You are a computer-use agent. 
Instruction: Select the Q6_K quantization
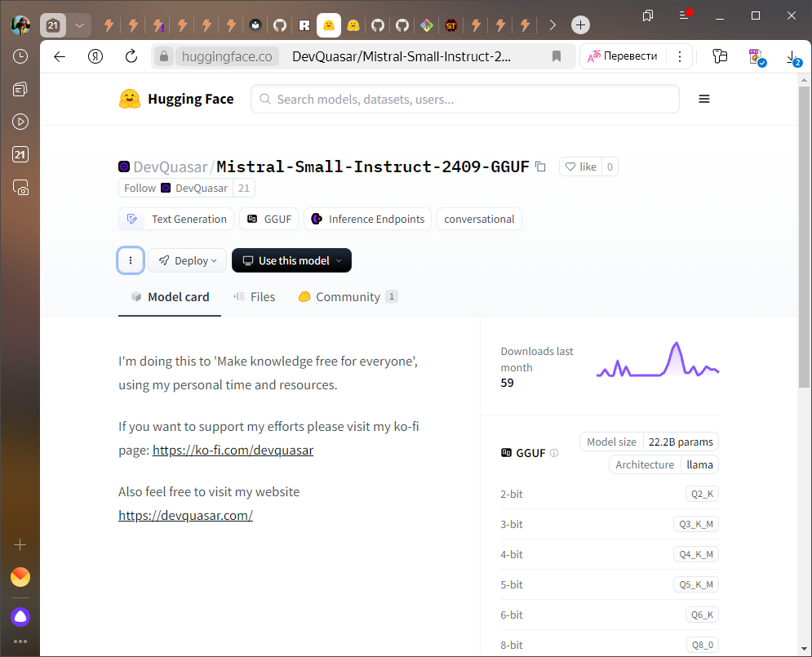[702, 615]
